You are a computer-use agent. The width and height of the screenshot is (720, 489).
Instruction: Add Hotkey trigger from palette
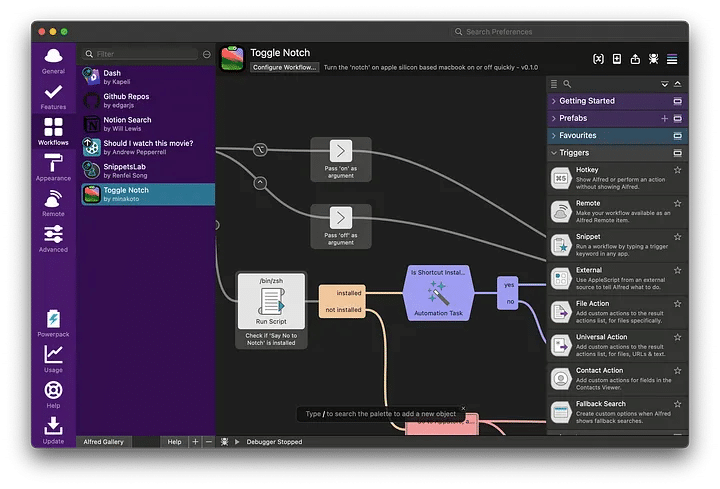click(x=617, y=178)
